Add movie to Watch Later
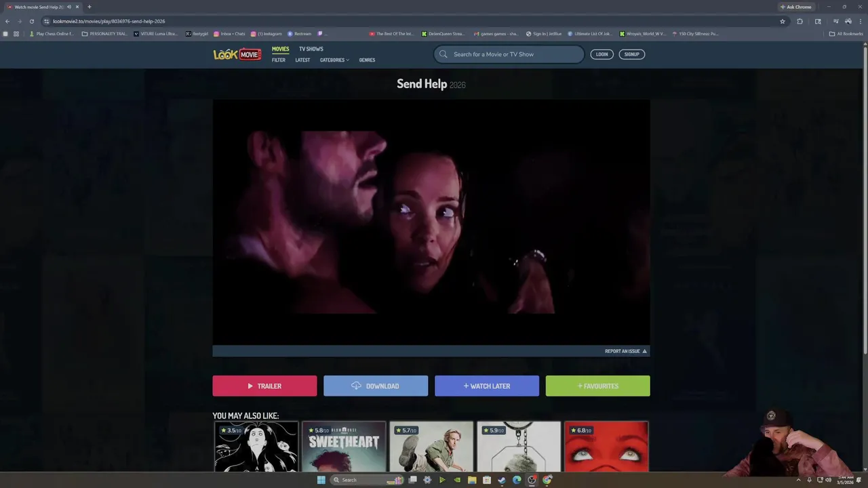 click(x=487, y=386)
